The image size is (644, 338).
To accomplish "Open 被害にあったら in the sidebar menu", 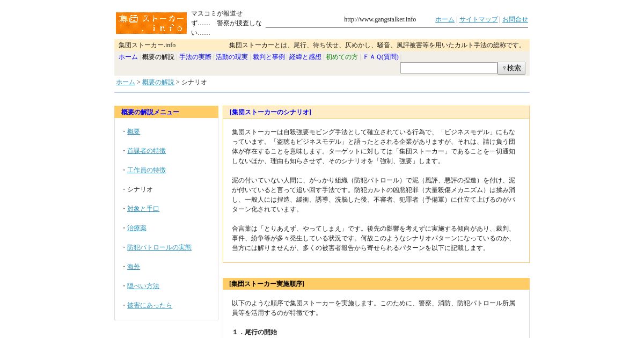I will [150, 305].
